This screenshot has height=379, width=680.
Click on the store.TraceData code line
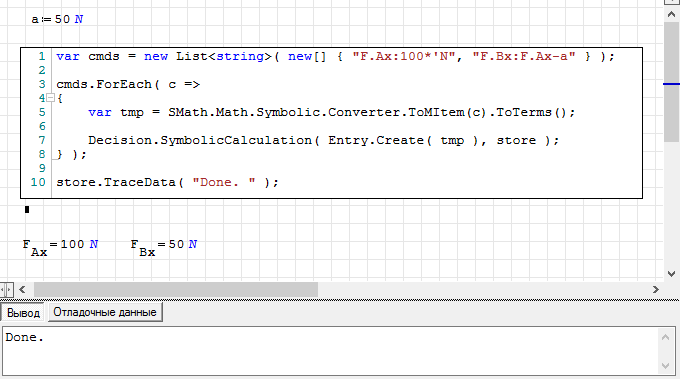coord(167,182)
